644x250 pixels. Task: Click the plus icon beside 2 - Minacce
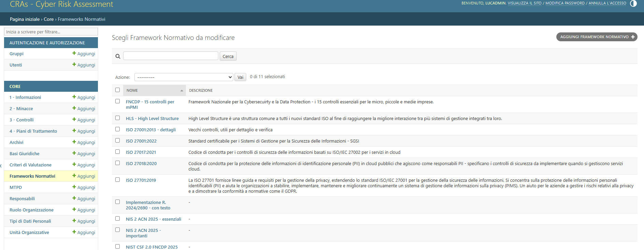pyautogui.click(x=74, y=108)
